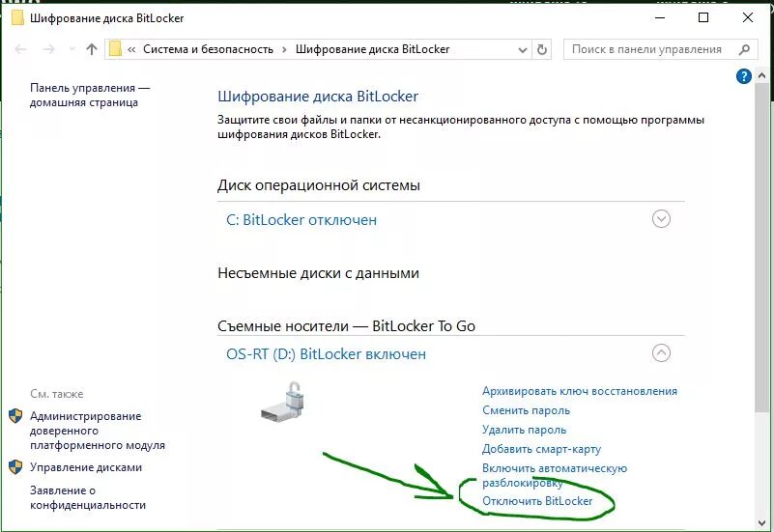774x532 pixels.
Task: Close the BitLocker window
Action: [747, 17]
